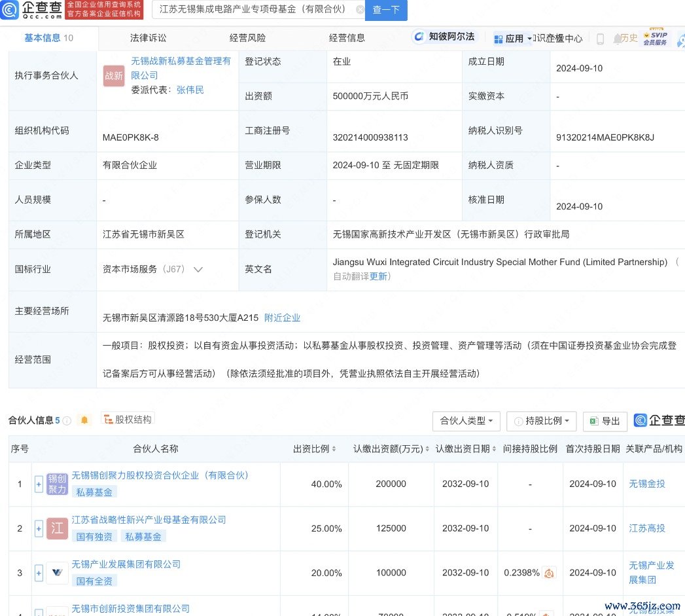Open the 无锡金投 related institution link

647,484
